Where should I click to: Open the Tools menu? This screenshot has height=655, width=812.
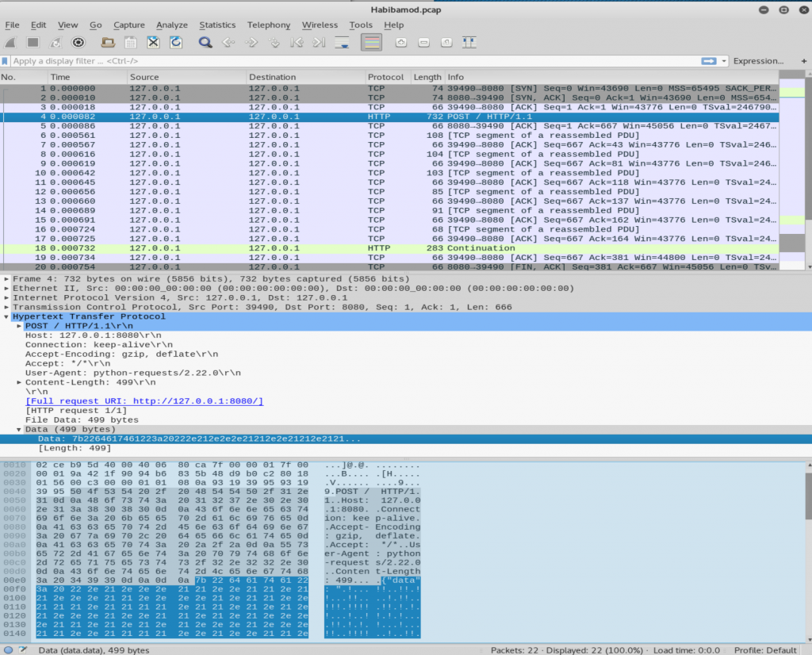pyautogui.click(x=361, y=25)
